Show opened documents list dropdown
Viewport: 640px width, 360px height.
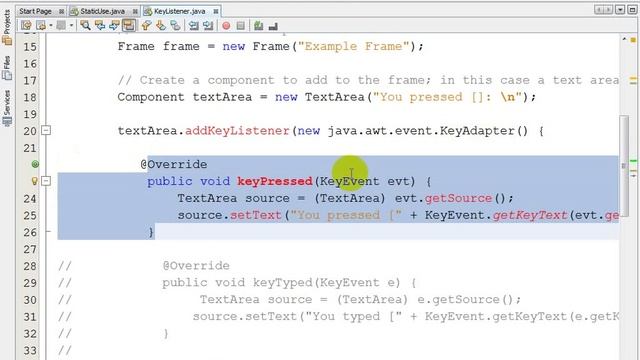coord(620,10)
